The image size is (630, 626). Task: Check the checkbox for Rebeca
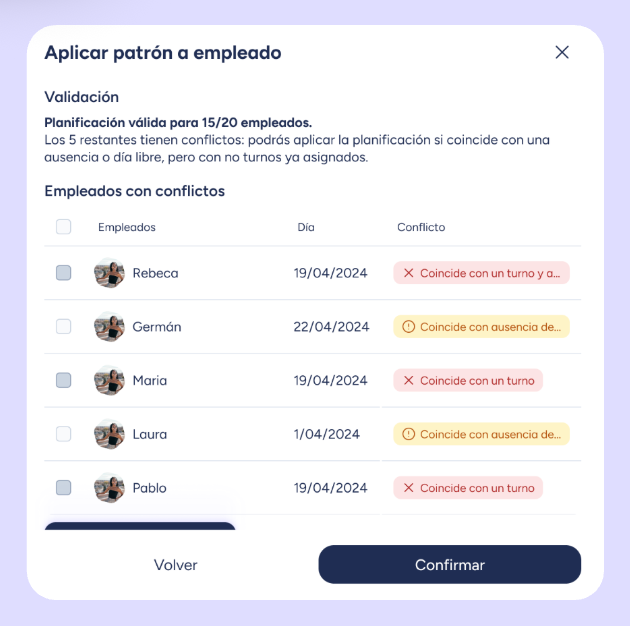64,273
